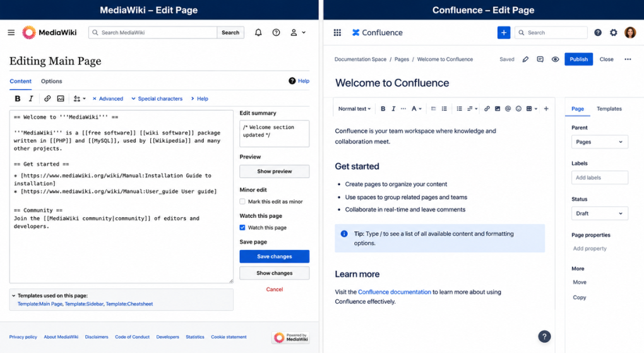Switch to MediaWiki Options tab
644x353 pixels.
pos(51,81)
